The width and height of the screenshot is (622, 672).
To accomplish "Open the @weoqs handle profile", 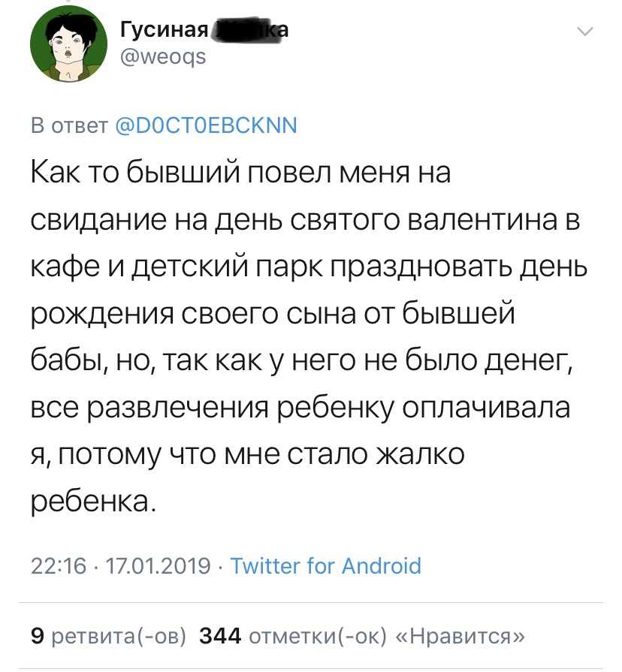I will click(x=163, y=56).
